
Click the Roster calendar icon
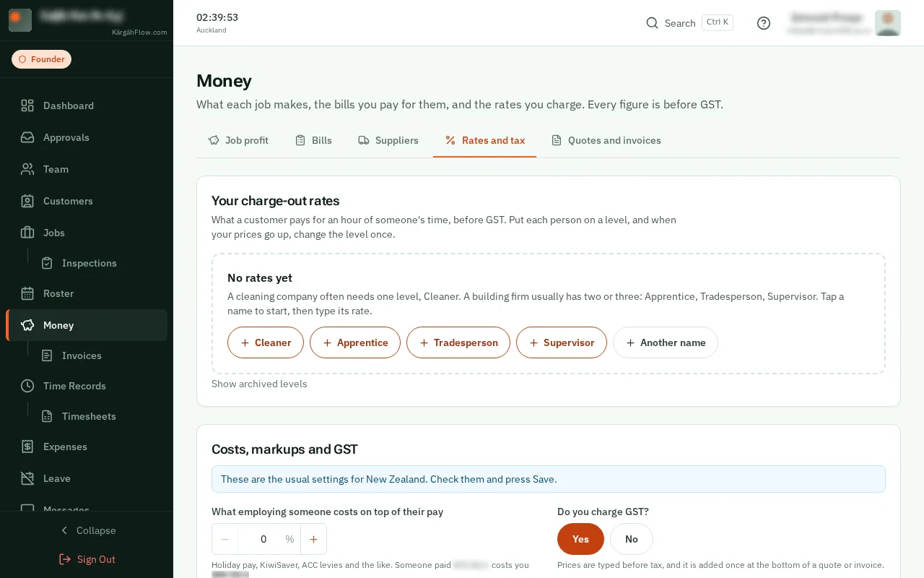pos(27,293)
